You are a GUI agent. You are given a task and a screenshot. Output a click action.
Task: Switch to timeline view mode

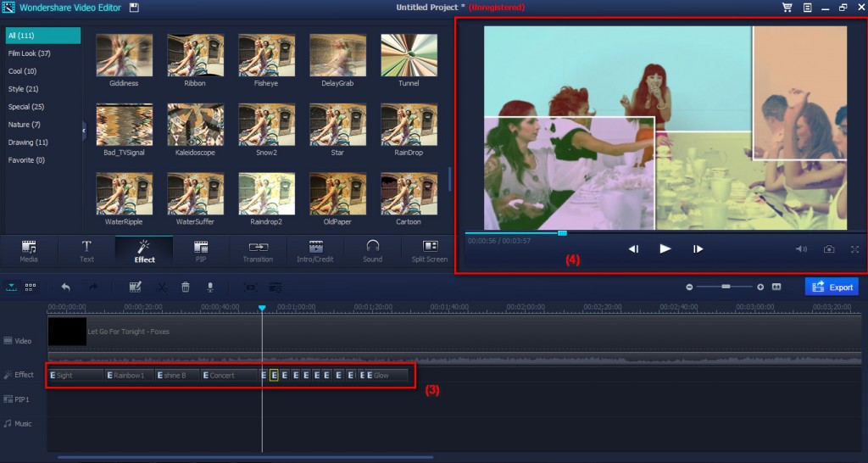(12, 287)
